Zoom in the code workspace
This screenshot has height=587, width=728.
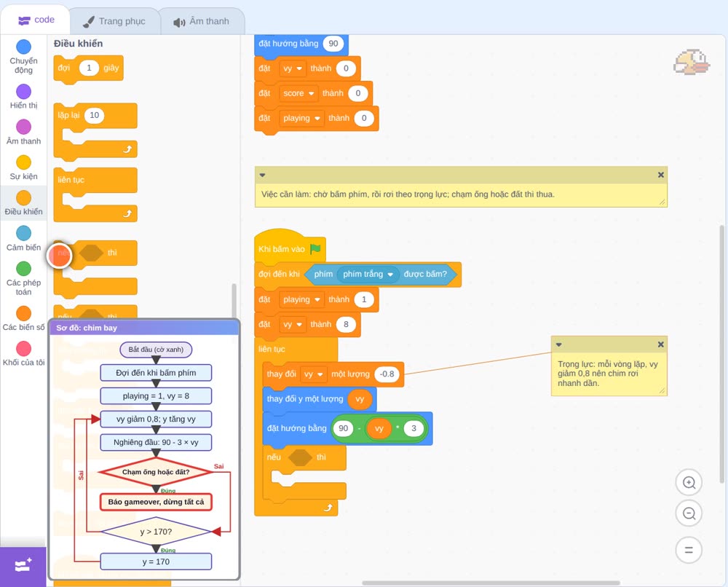tap(689, 483)
